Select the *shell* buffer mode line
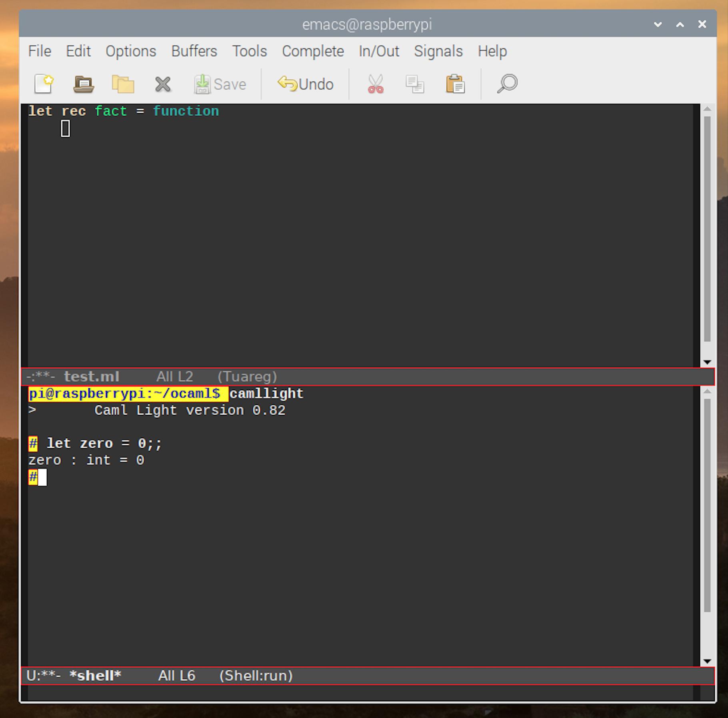Screen dimensions: 728x718 pyautogui.click(x=95, y=676)
